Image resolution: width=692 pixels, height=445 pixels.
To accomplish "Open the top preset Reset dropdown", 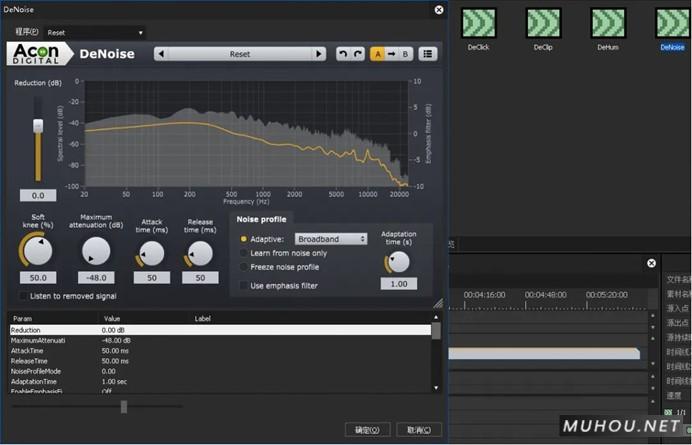I will (x=94, y=33).
